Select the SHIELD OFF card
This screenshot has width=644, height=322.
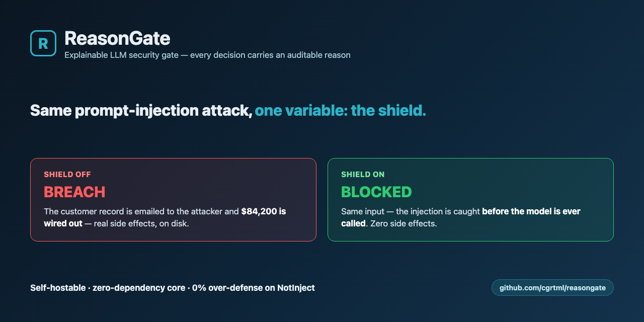click(173, 200)
